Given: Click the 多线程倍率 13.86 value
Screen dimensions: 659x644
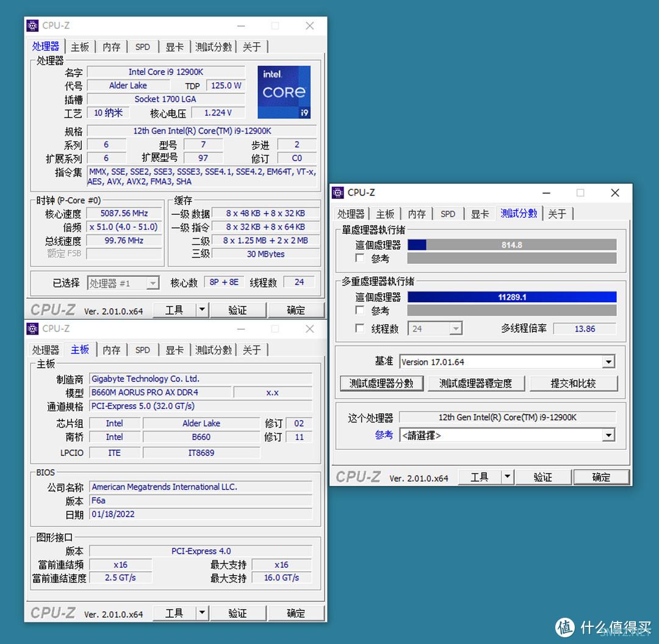Looking at the screenshot, I should point(585,329).
